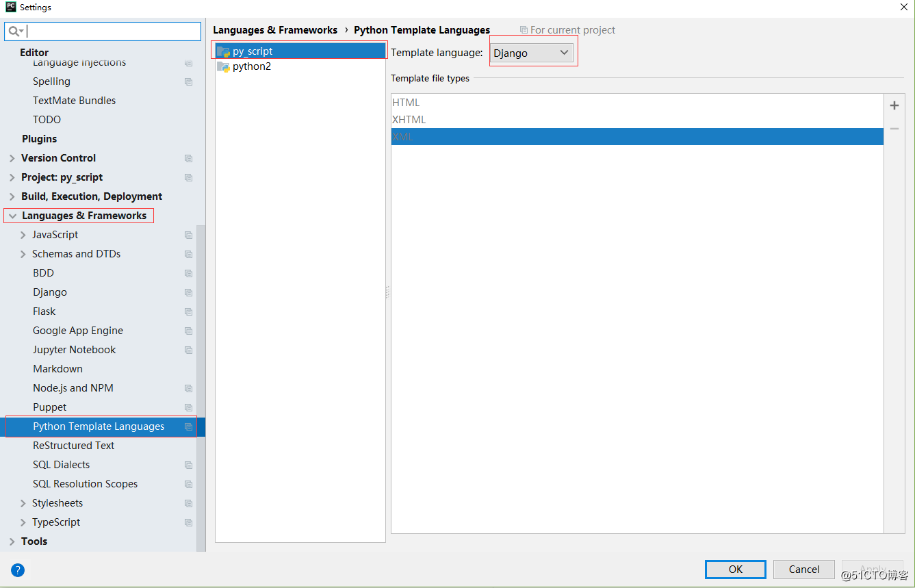This screenshot has width=915, height=588.
Task: Collapse the Languages & Frameworks section
Action: [x=12, y=216]
